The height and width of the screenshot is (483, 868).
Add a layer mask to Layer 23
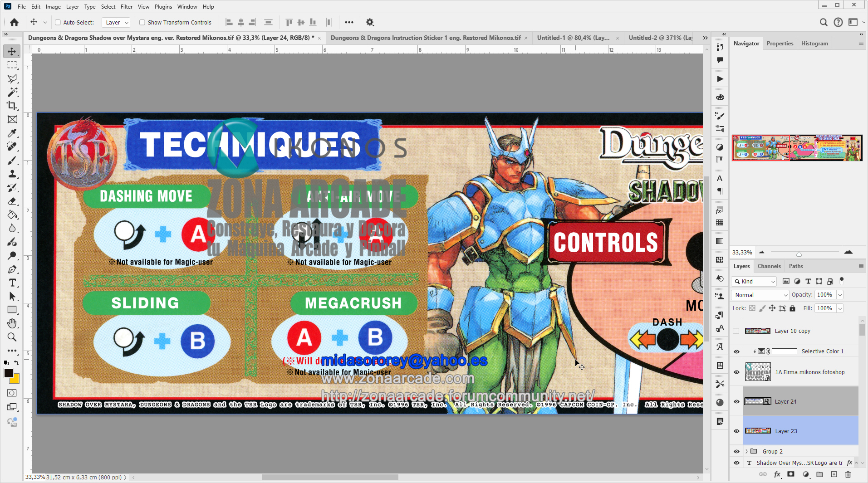point(791,474)
